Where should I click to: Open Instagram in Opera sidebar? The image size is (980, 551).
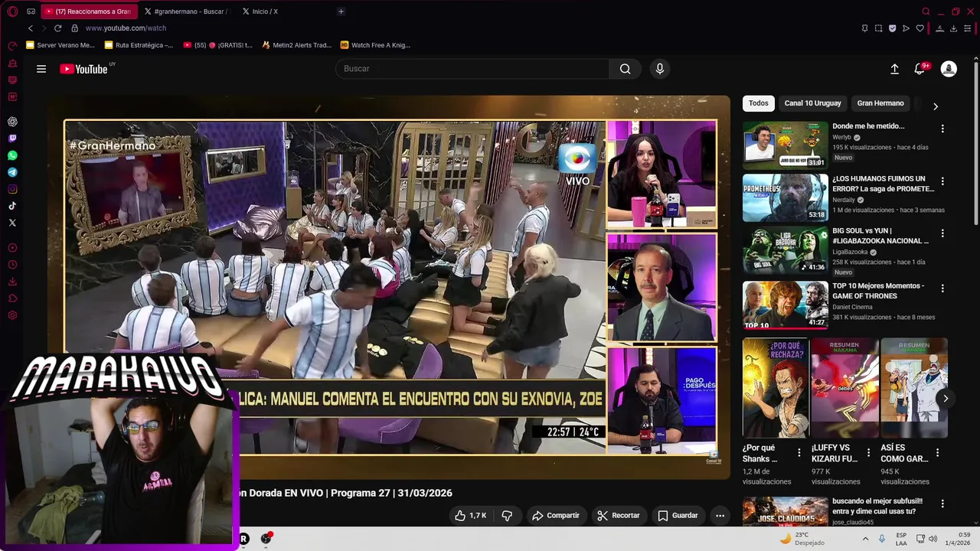(x=12, y=189)
